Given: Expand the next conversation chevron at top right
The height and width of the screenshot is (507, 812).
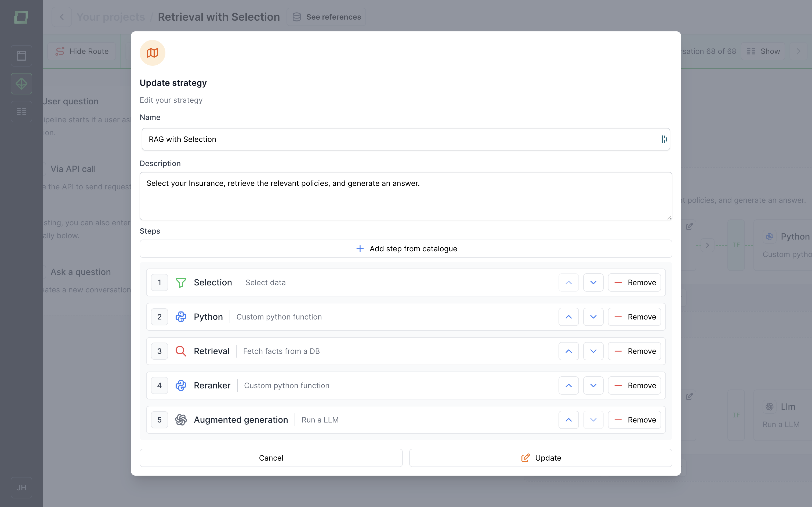Looking at the screenshot, I should [799, 51].
